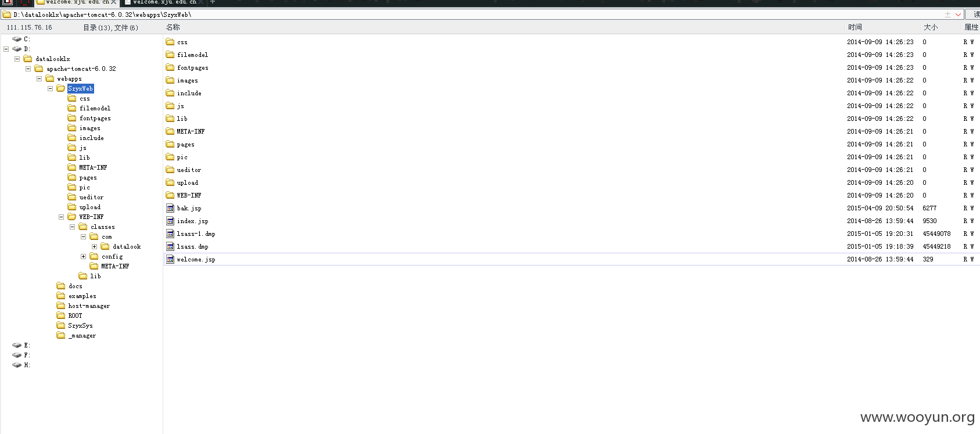Sort by 大小 column header
Viewport: 980px width, 434px height.
(931, 27)
